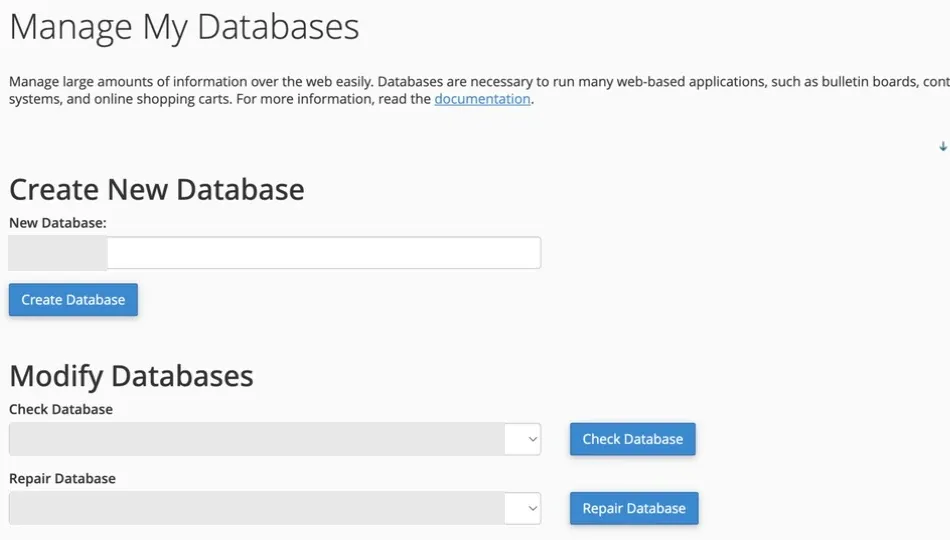Click the Create New Database heading
Screen dimensions: 950x540
click(x=157, y=189)
